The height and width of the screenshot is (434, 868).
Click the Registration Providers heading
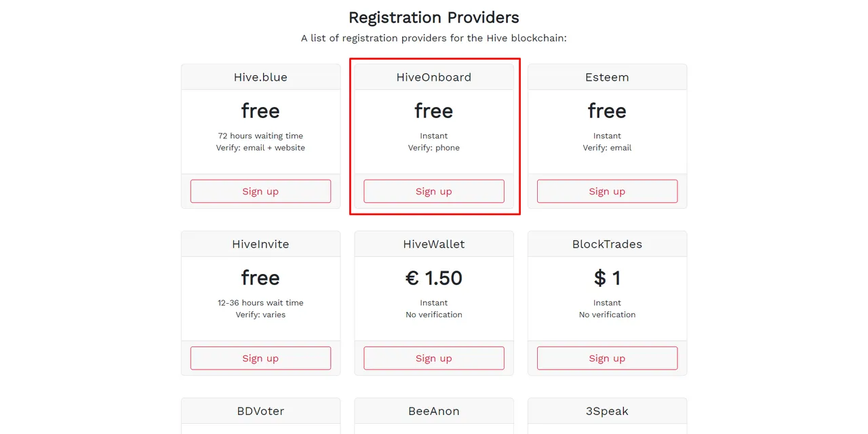[x=434, y=17]
